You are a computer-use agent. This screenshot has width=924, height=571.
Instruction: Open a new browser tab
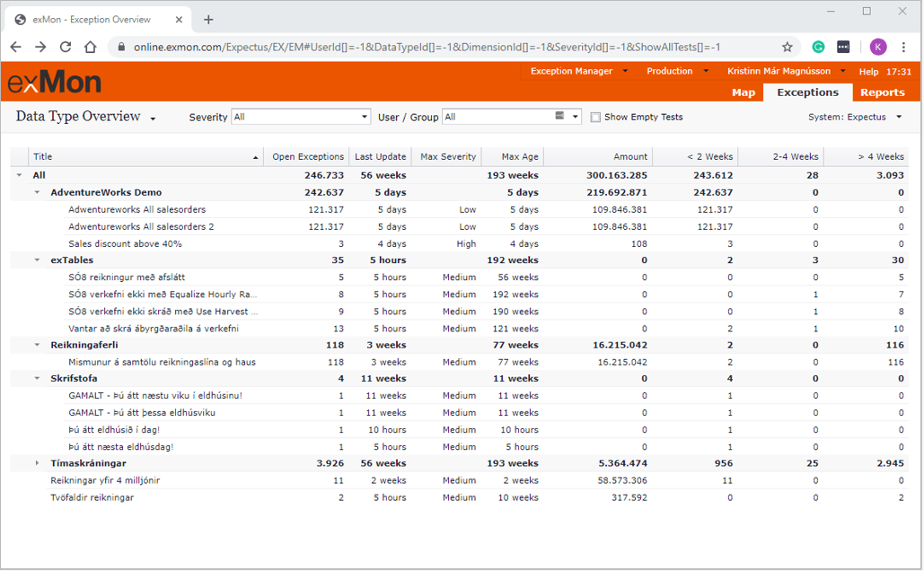point(208,19)
